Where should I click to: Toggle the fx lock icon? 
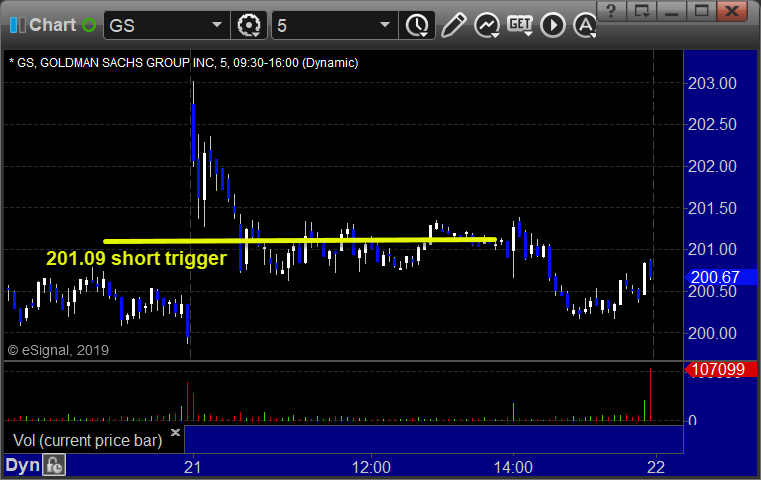tap(54, 465)
